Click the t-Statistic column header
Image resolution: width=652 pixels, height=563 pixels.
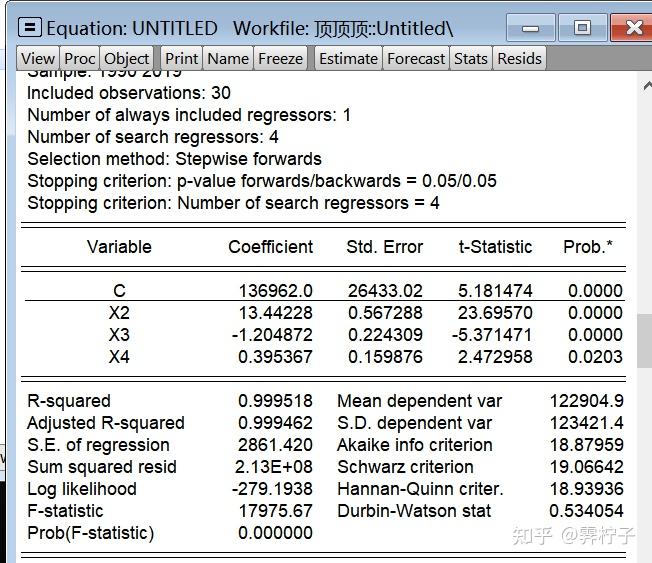(x=495, y=247)
